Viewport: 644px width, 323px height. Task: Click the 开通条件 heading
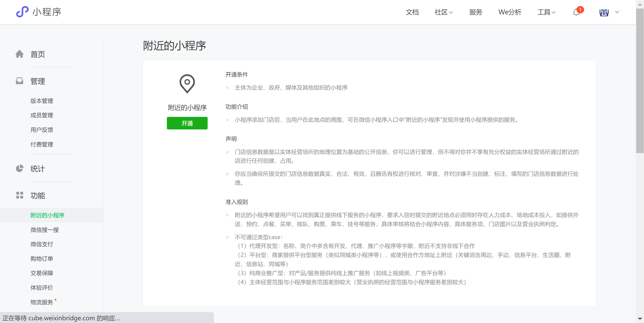click(x=237, y=74)
